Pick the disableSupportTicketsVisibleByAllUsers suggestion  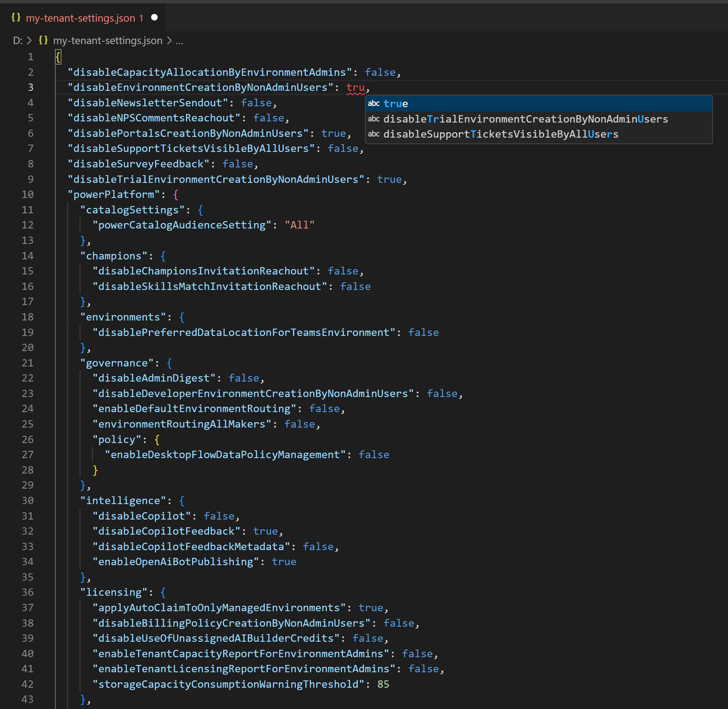[501, 134]
